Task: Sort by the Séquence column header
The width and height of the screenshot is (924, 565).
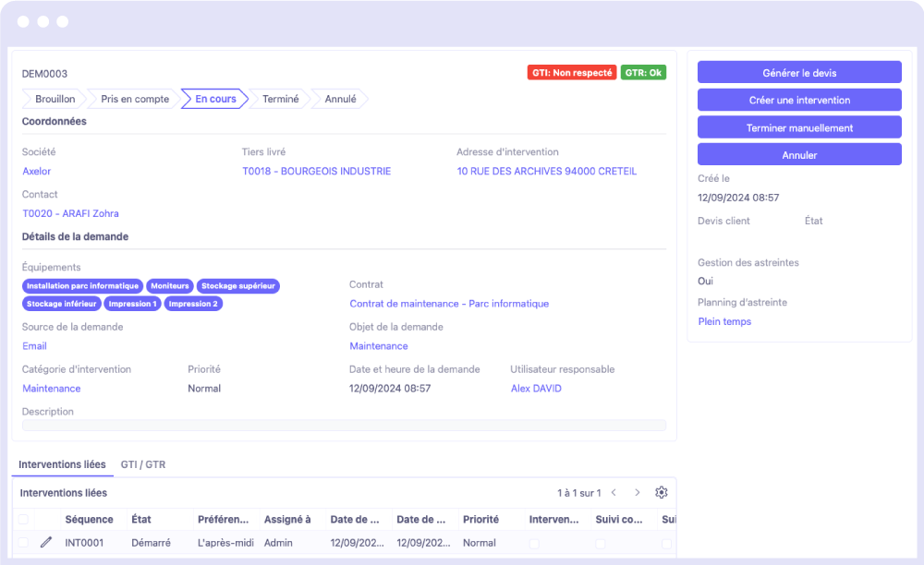Action: click(x=89, y=520)
